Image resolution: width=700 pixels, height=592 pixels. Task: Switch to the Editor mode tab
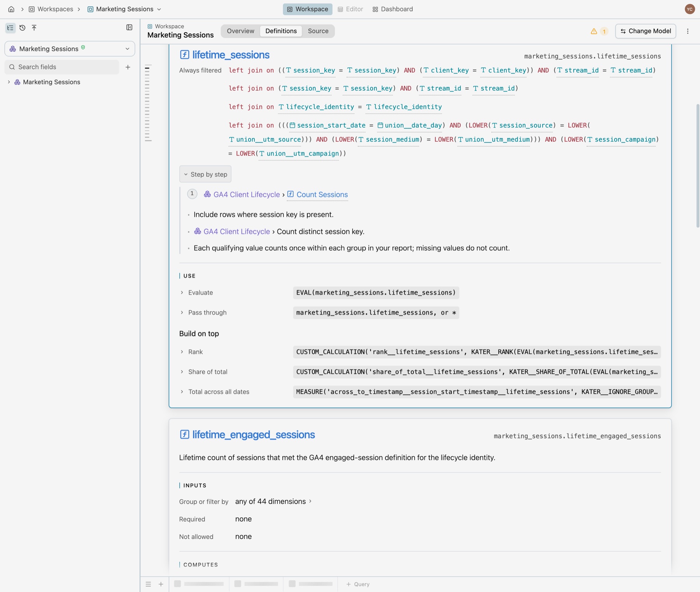point(350,9)
